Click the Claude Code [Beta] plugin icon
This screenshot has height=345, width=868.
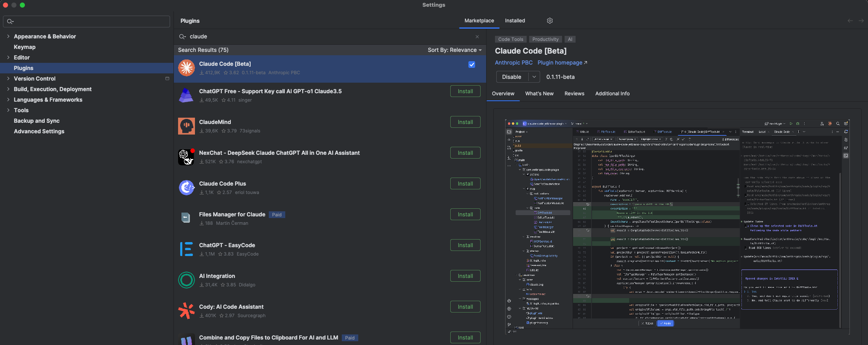(x=186, y=68)
